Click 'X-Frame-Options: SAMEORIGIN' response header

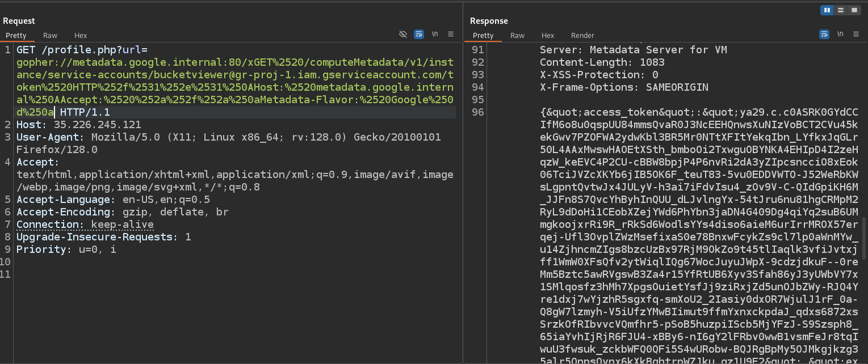point(624,87)
